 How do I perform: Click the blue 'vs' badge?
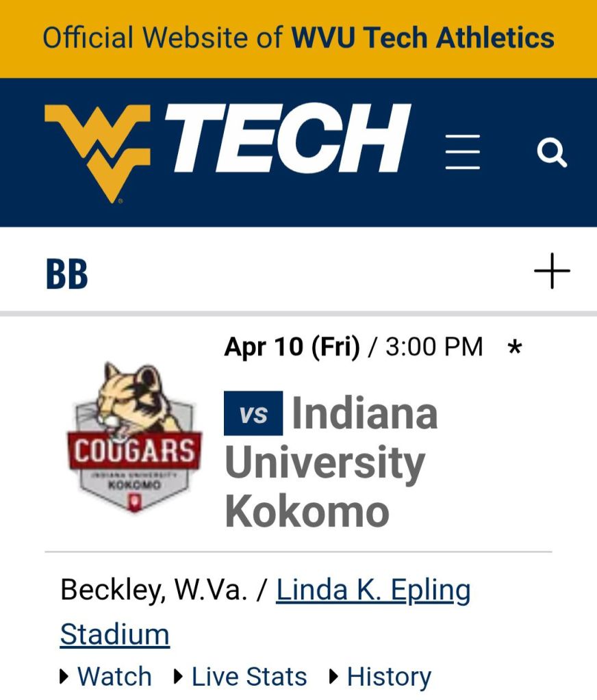coord(253,413)
